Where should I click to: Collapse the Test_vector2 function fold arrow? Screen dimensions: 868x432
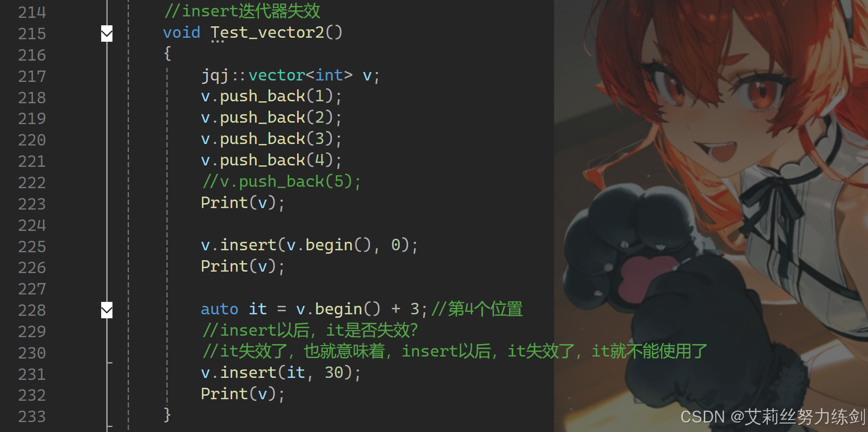tap(107, 34)
